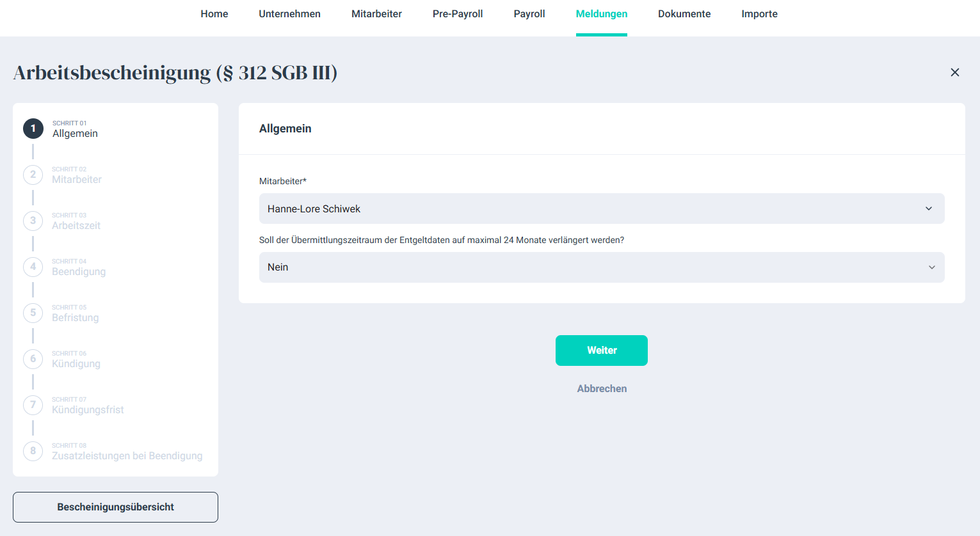Click step 7 Kündigungsfrist circle icon
980x536 pixels.
coord(33,405)
